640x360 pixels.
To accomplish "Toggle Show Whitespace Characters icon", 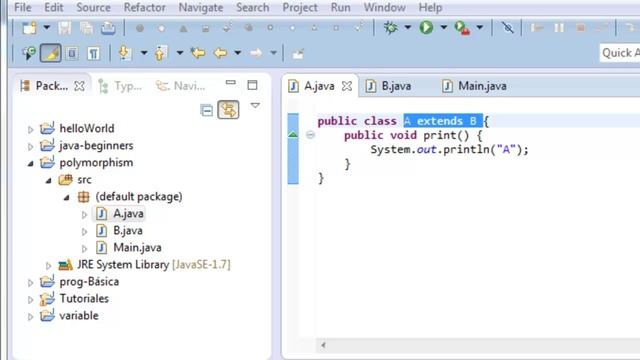I will [93, 53].
